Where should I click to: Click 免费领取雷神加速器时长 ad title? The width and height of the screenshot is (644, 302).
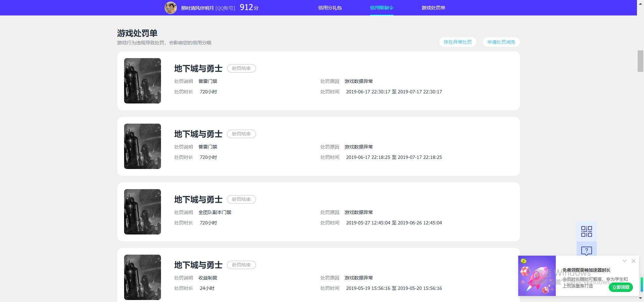pos(586,270)
